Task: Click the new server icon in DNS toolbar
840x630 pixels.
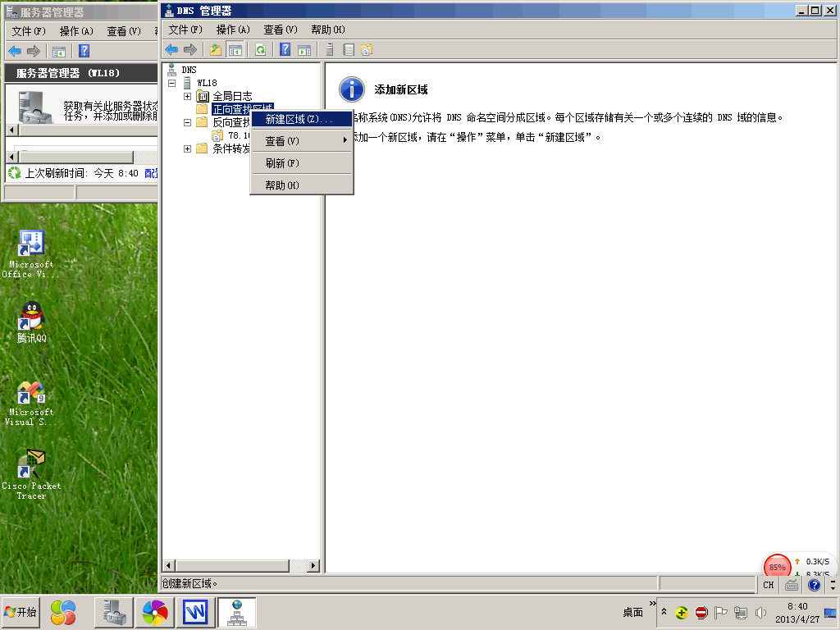Action: 330,50
